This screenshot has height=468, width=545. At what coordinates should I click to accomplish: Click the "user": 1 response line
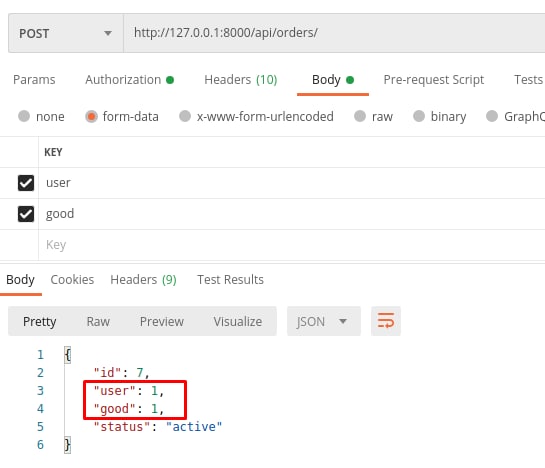coord(129,391)
